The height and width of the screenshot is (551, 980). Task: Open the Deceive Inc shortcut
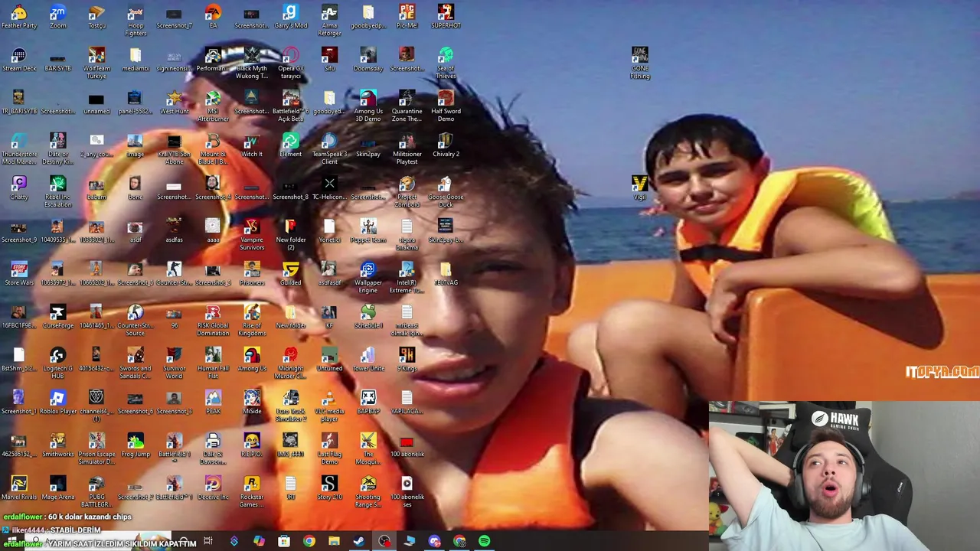[213, 488]
